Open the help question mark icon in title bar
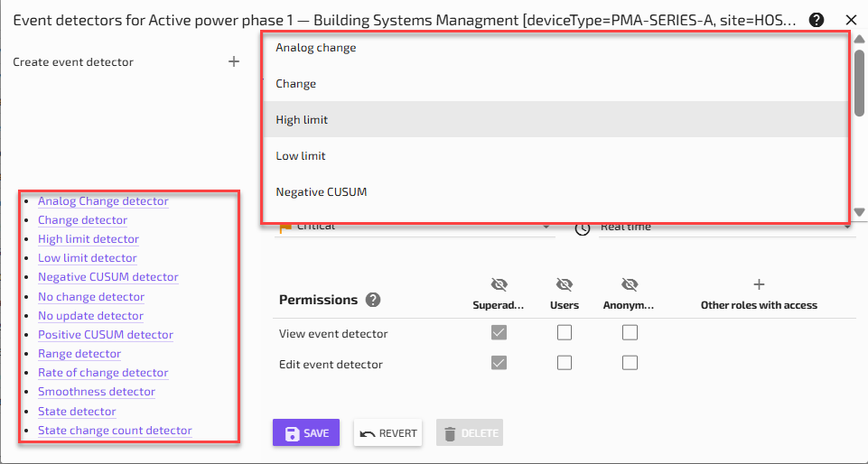The height and width of the screenshot is (464, 868). [817, 20]
